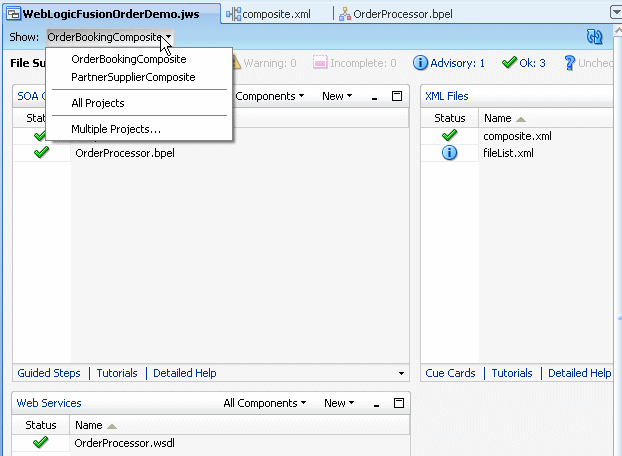Click the Advisory: 1 filter text
Image resolution: width=622 pixels, height=456 pixels.
[457, 63]
